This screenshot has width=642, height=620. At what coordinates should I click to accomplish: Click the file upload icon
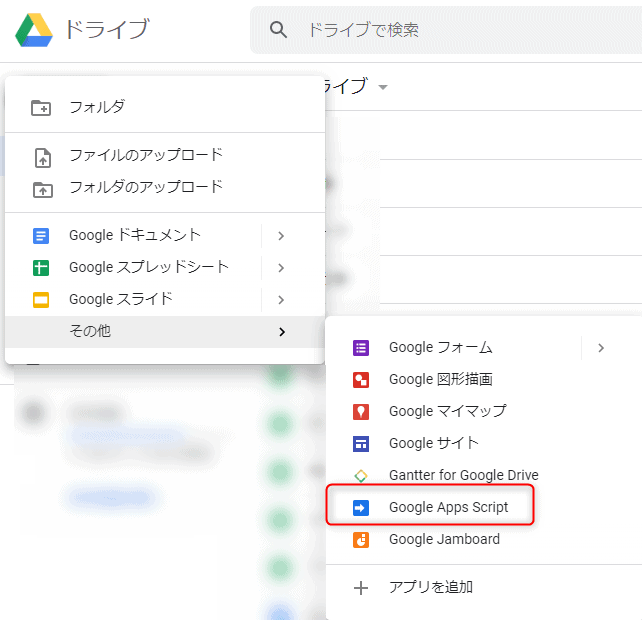pos(41,156)
